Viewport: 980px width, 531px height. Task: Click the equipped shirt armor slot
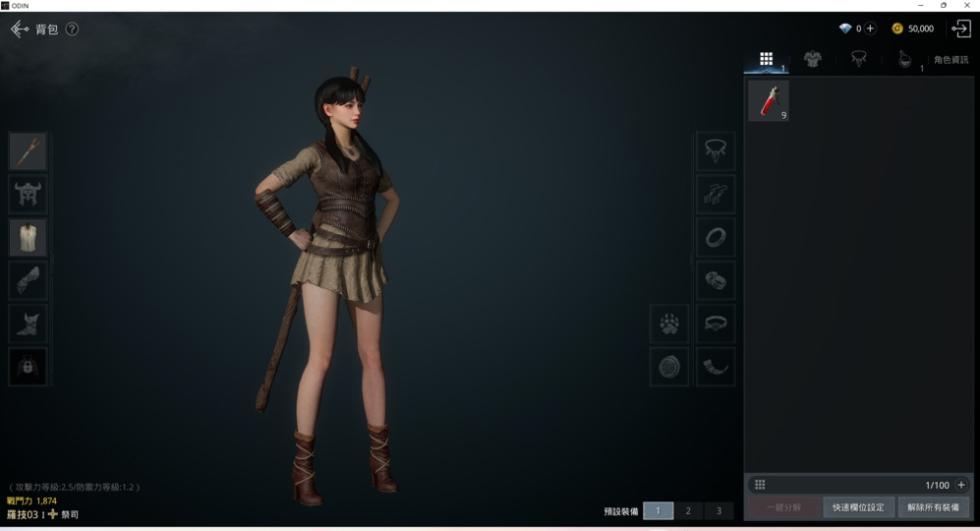(x=28, y=238)
